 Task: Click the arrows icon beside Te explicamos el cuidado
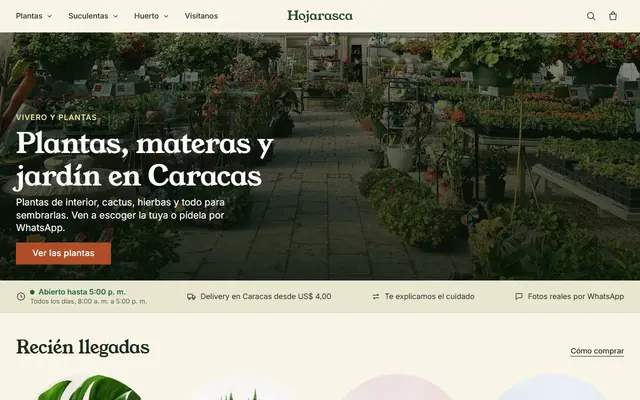pos(376,297)
